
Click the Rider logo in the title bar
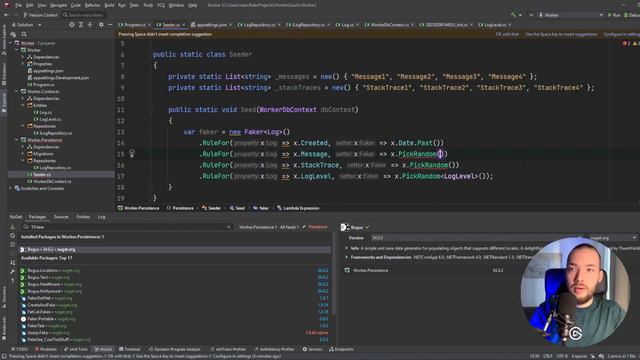pos(7,5)
